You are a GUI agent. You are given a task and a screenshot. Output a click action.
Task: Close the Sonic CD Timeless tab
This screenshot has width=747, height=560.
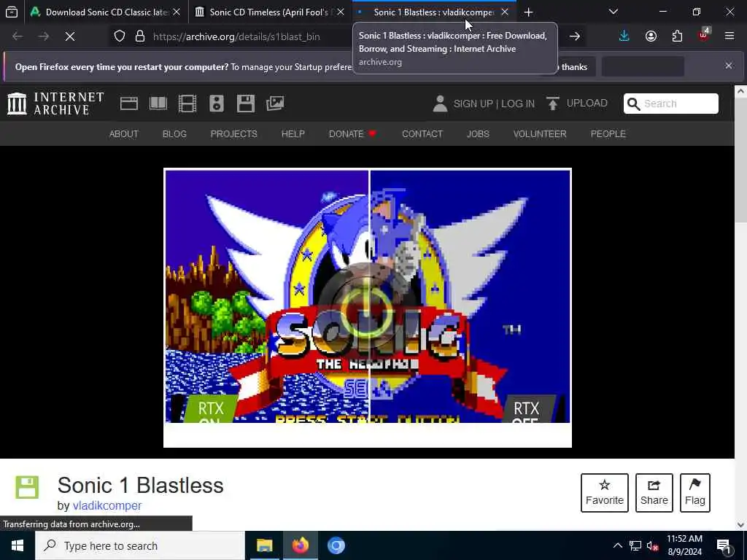[x=341, y=12]
